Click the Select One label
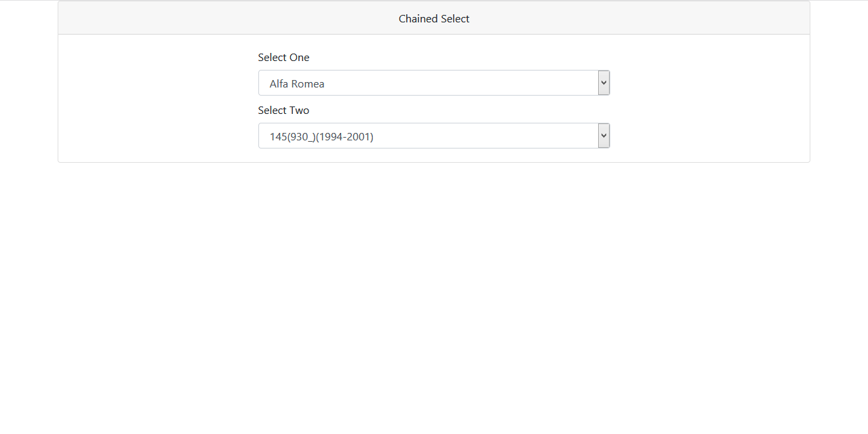Image resolution: width=868 pixels, height=434 pixels. 283,57
